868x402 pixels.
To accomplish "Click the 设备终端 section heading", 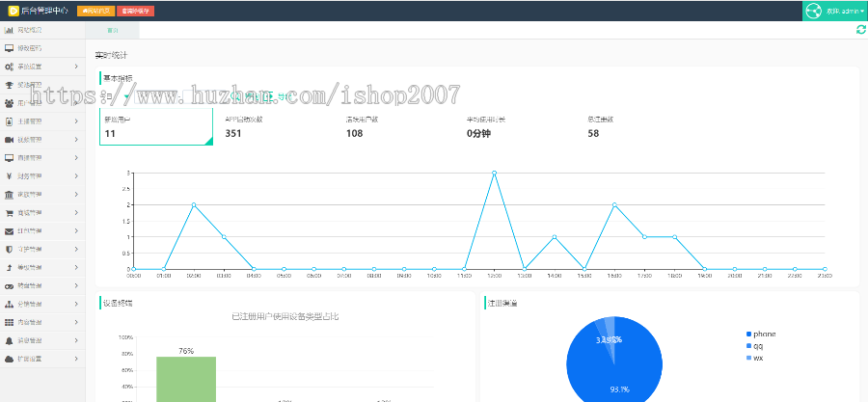I will (x=118, y=303).
